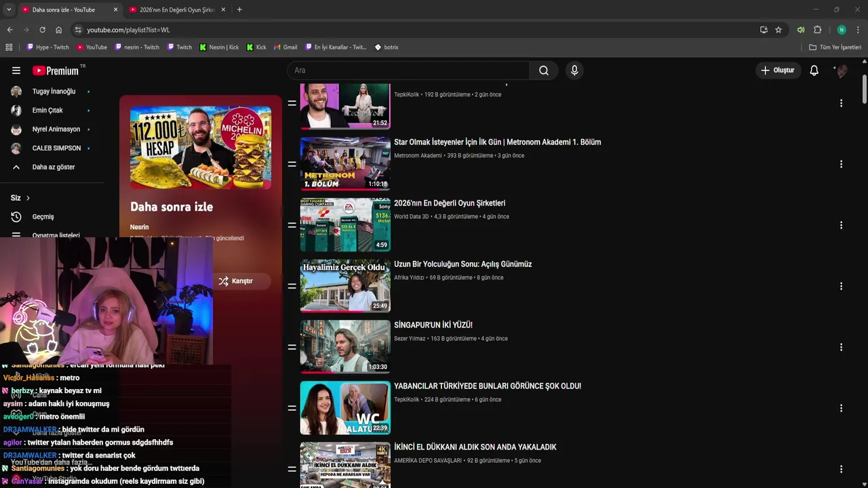Open the botrix bookmark
The image size is (868, 488).
pyautogui.click(x=387, y=47)
